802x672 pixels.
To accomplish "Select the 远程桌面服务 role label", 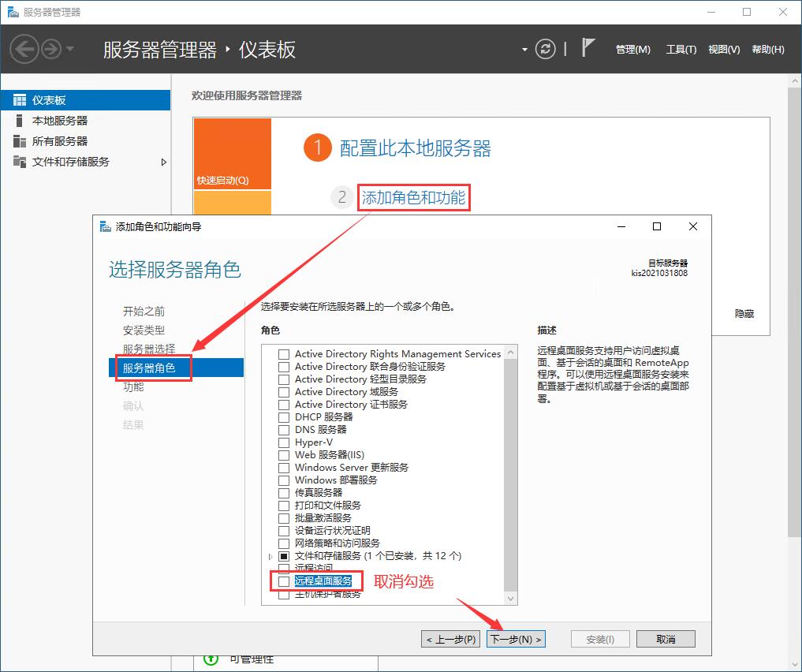I will click(323, 581).
